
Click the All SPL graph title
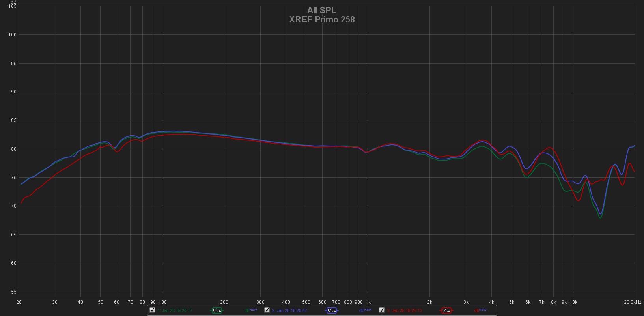click(321, 11)
